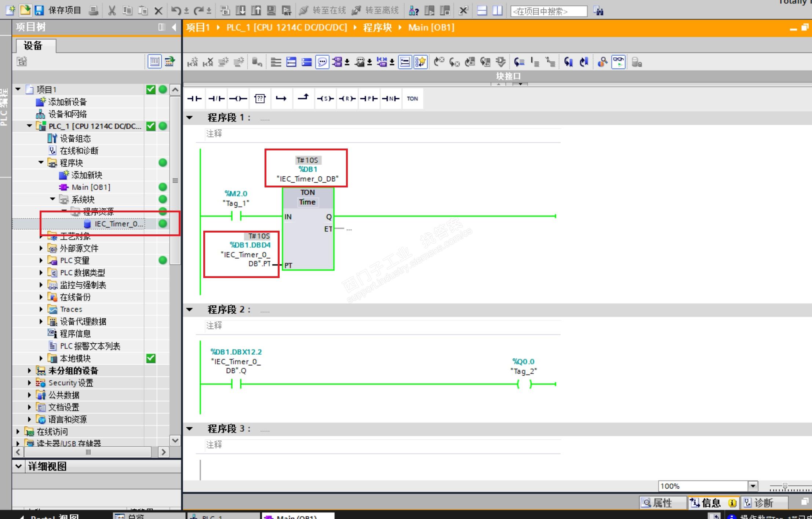Screen dimensions: 812x519
Task: Click the Save project disk icon
Action: point(39,10)
